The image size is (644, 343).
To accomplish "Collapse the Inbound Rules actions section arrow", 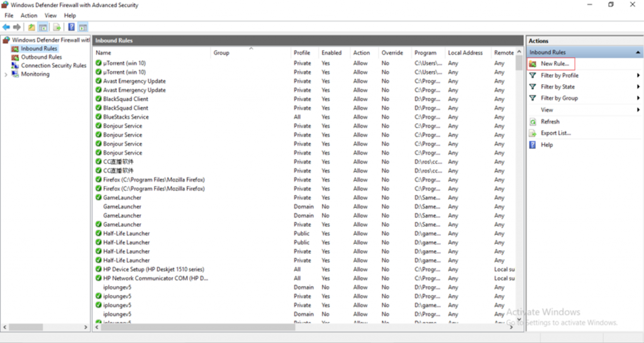I will pos(638,53).
